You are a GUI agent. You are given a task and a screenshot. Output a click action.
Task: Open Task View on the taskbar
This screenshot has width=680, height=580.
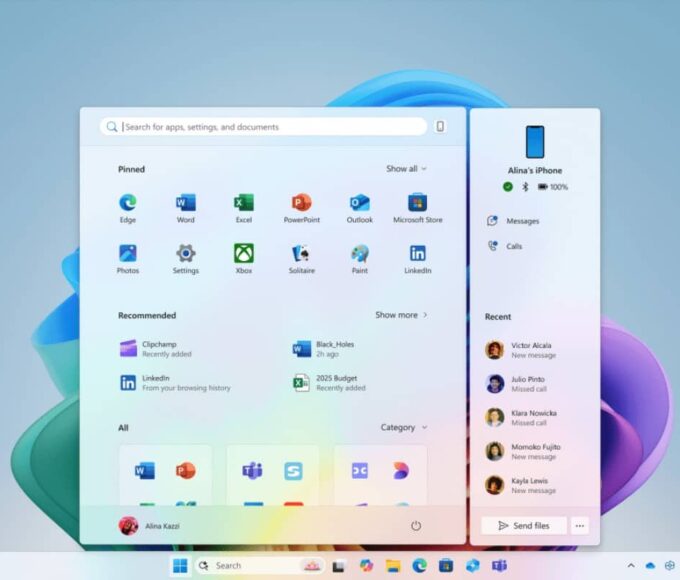pyautogui.click(x=338, y=566)
